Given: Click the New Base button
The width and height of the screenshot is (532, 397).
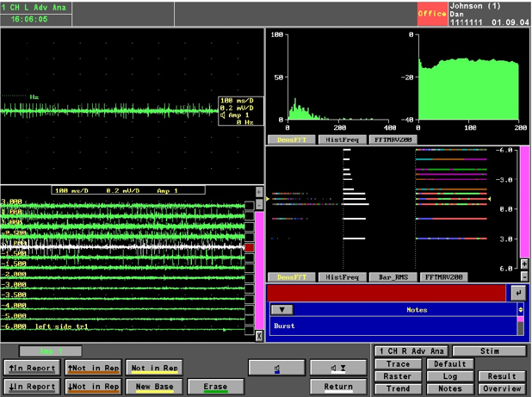Looking at the screenshot, I should point(154,387).
